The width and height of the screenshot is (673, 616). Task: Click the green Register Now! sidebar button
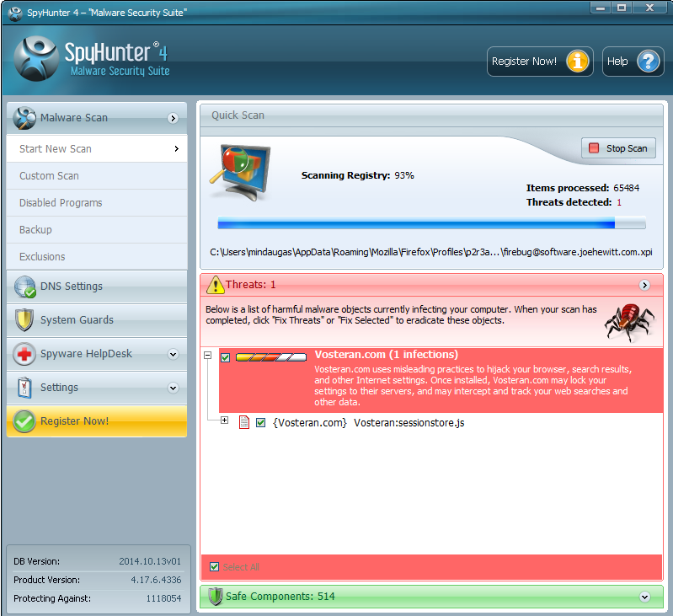point(96,421)
